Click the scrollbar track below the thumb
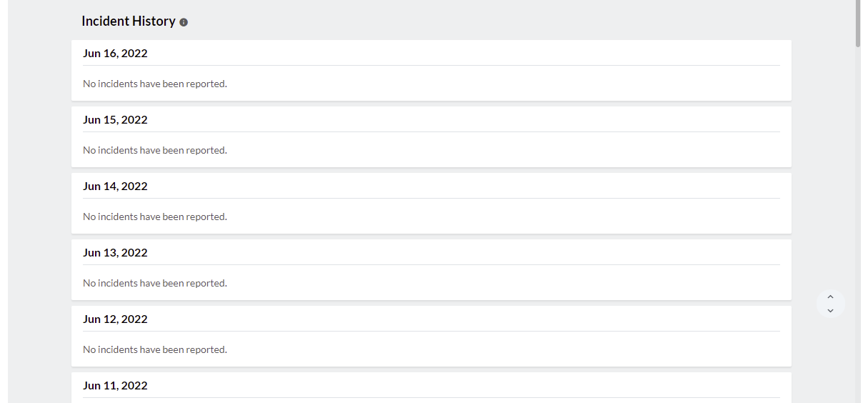 (x=858, y=214)
